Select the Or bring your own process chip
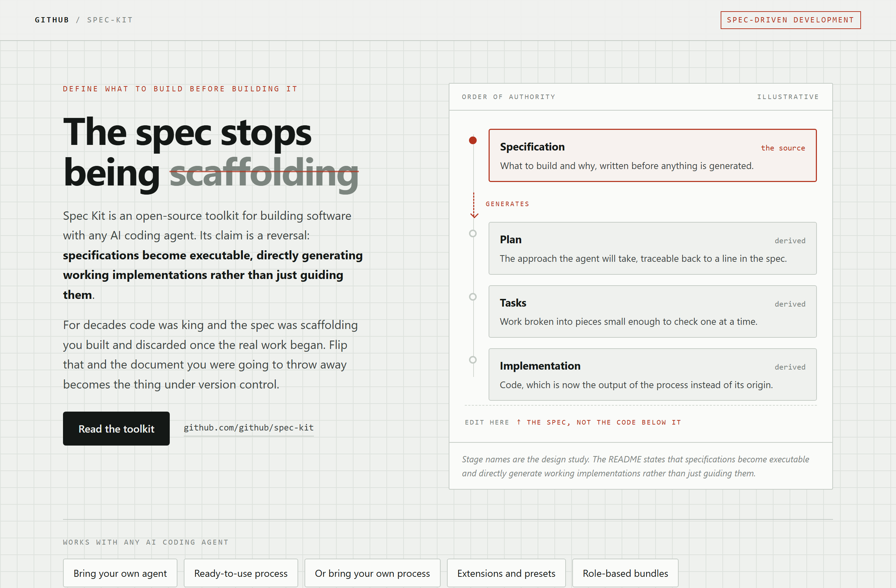The height and width of the screenshot is (588, 896). pyautogui.click(x=372, y=573)
